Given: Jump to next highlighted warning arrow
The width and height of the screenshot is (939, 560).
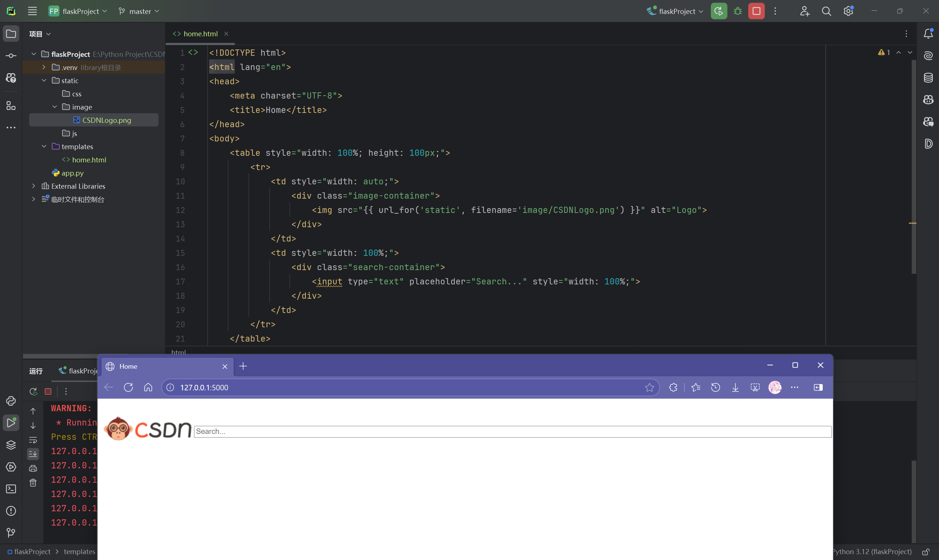Looking at the screenshot, I should [x=910, y=52].
